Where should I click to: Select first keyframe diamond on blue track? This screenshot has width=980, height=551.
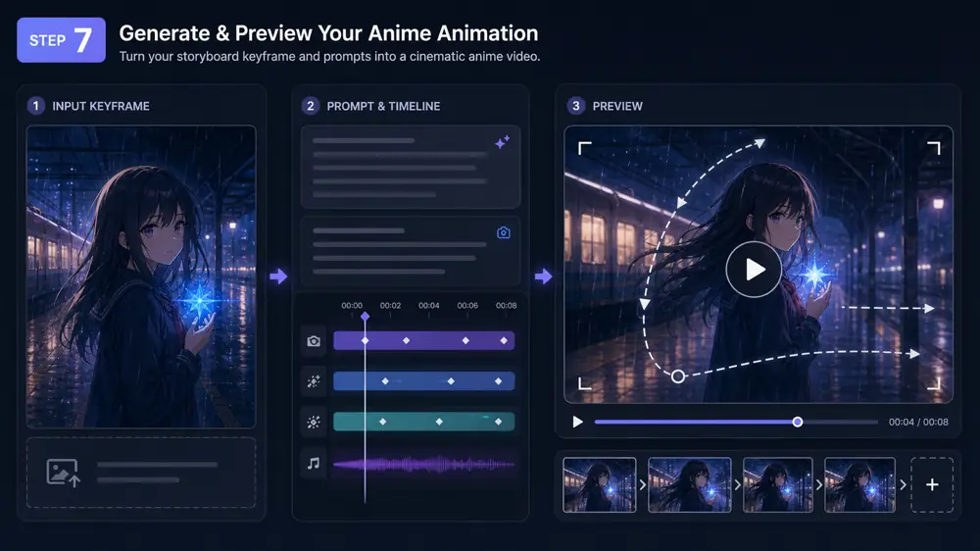pos(385,380)
